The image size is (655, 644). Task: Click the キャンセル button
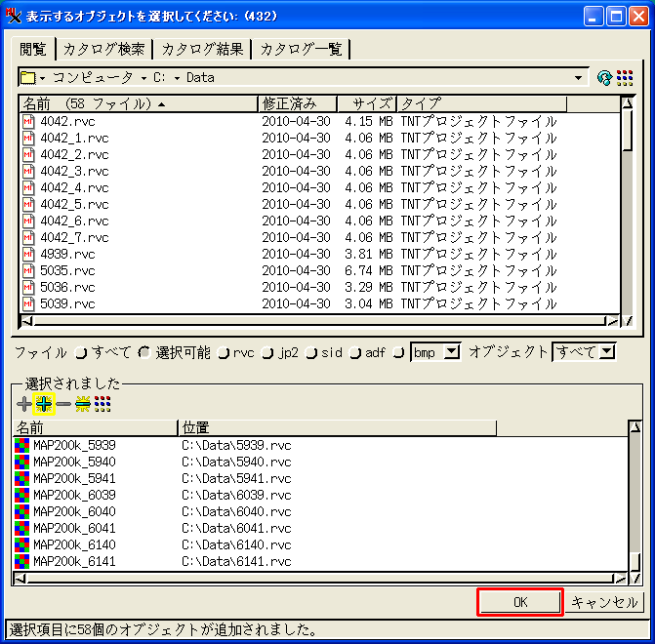coord(604,602)
